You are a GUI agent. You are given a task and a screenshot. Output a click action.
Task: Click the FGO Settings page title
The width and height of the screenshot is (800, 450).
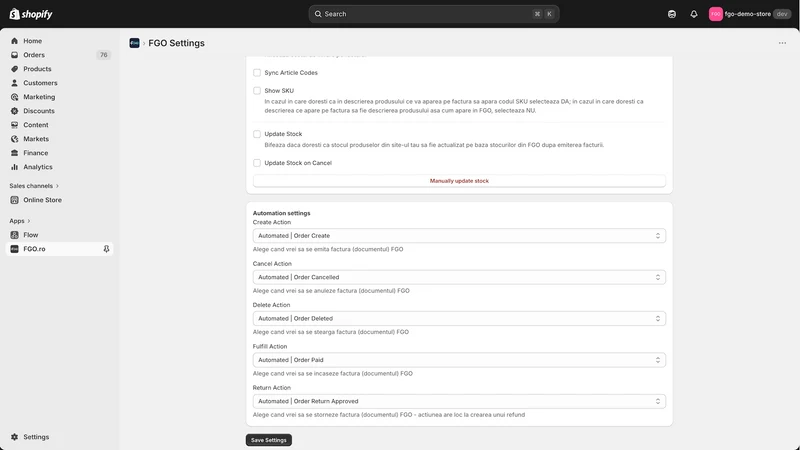177,43
